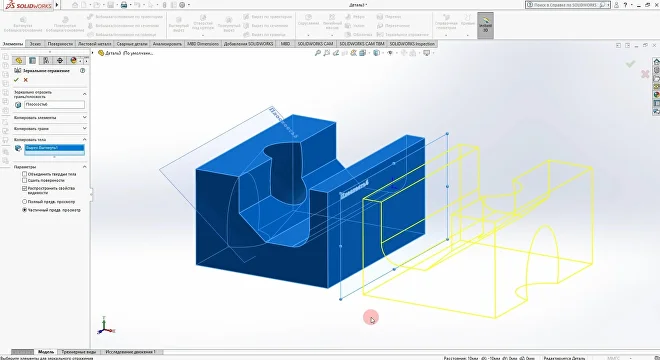Open the search box dropdown arrow

point(608,5)
